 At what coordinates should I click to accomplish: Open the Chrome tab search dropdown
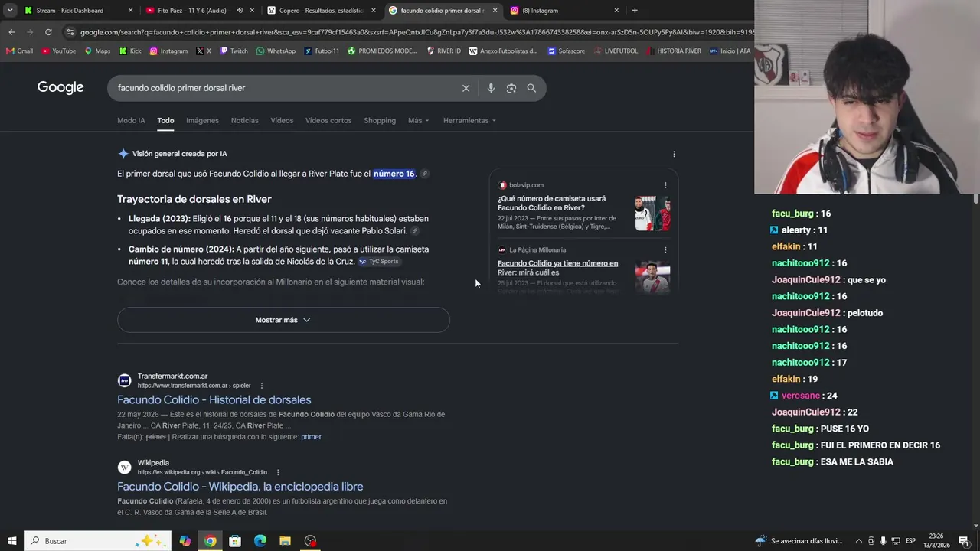[x=10, y=11]
